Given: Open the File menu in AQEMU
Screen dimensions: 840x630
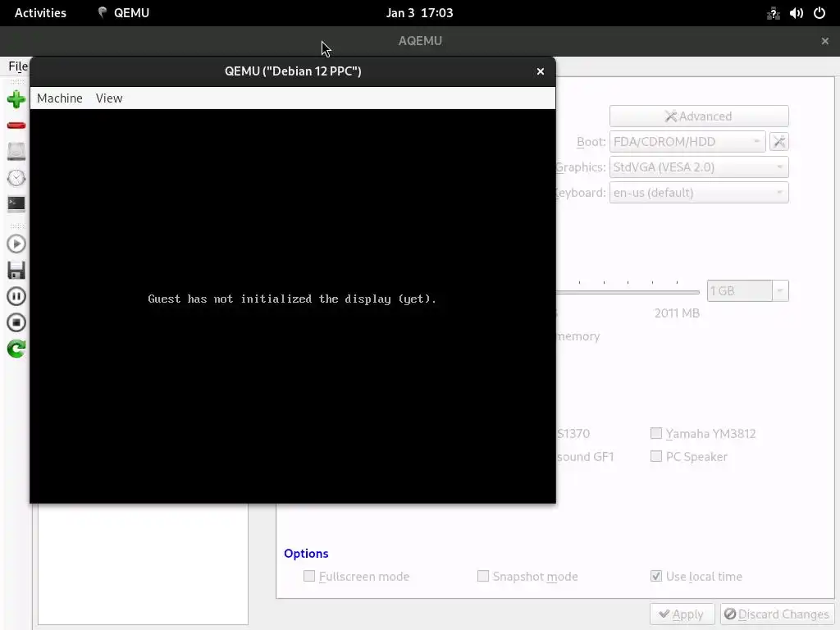Looking at the screenshot, I should (x=18, y=66).
